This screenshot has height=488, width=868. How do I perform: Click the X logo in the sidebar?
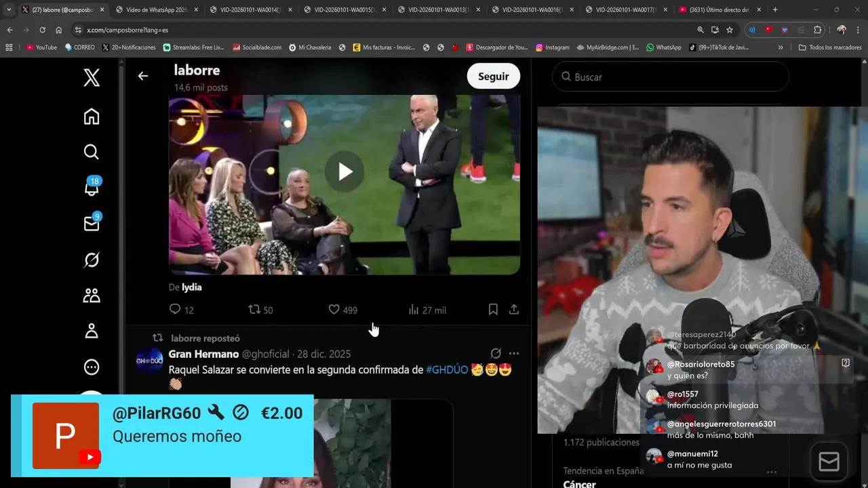(x=92, y=77)
